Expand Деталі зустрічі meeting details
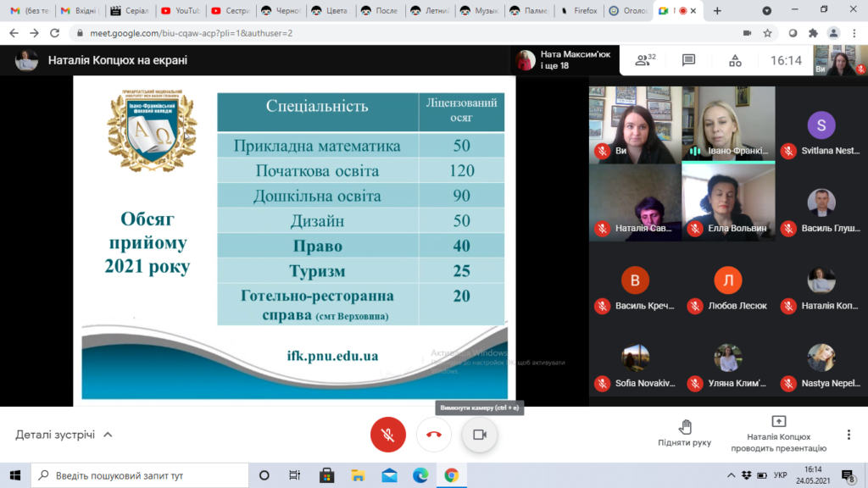 64,435
